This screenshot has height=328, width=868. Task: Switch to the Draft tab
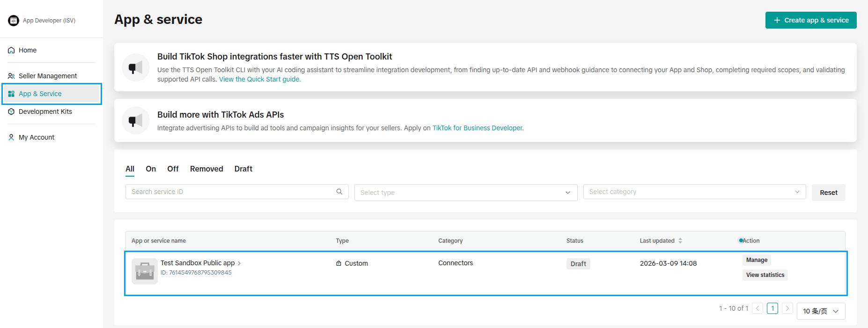(x=243, y=169)
